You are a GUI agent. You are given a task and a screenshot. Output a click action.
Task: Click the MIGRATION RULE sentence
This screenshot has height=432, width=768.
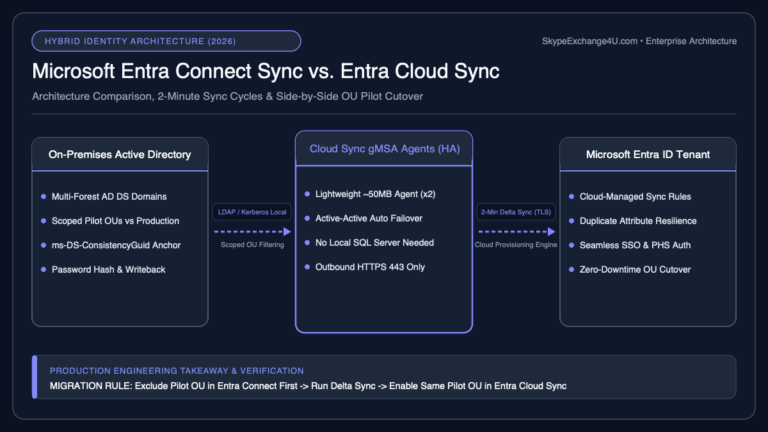point(308,386)
